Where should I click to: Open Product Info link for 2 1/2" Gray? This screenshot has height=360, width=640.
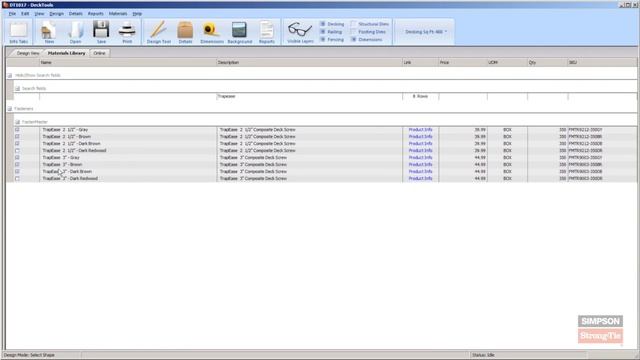pyautogui.click(x=420, y=130)
